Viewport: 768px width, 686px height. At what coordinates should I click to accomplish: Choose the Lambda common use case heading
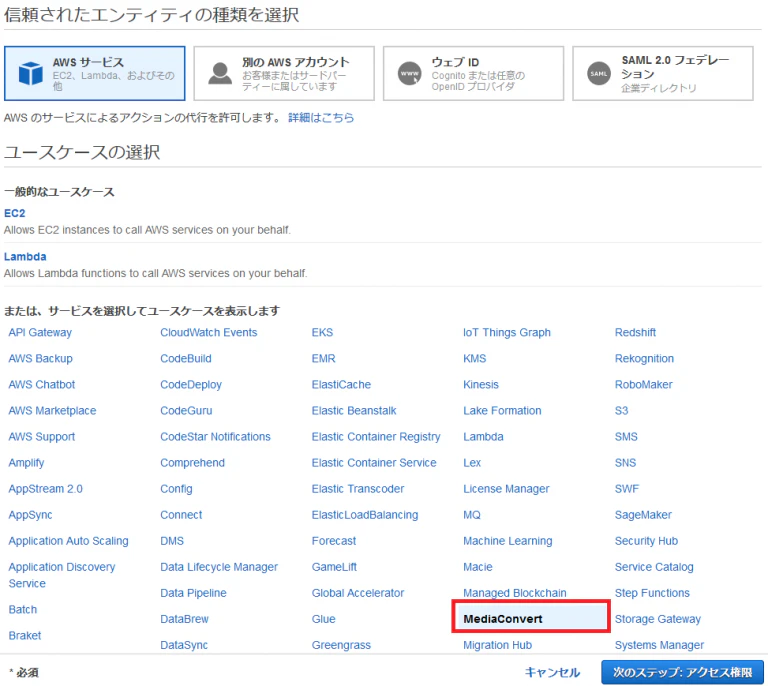tap(25, 257)
